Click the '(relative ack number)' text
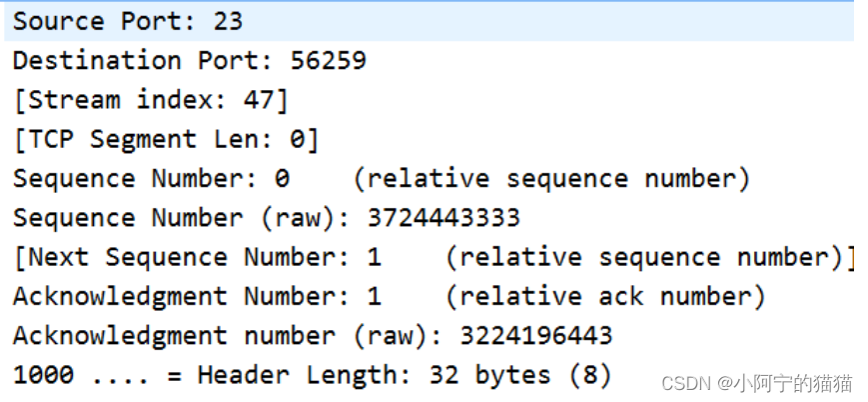Viewport: 868px width, 402px height. (x=605, y=297)
